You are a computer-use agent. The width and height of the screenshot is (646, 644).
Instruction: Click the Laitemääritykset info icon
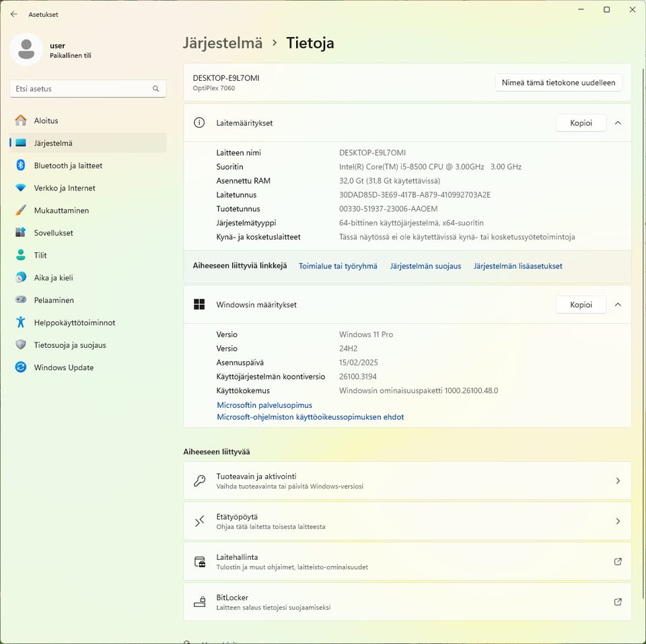point(199,122)
